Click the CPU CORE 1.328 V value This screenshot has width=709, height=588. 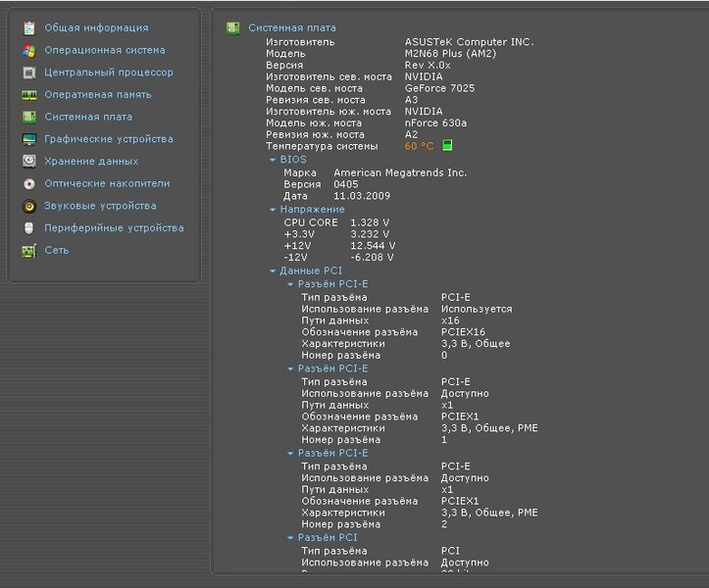370,222
